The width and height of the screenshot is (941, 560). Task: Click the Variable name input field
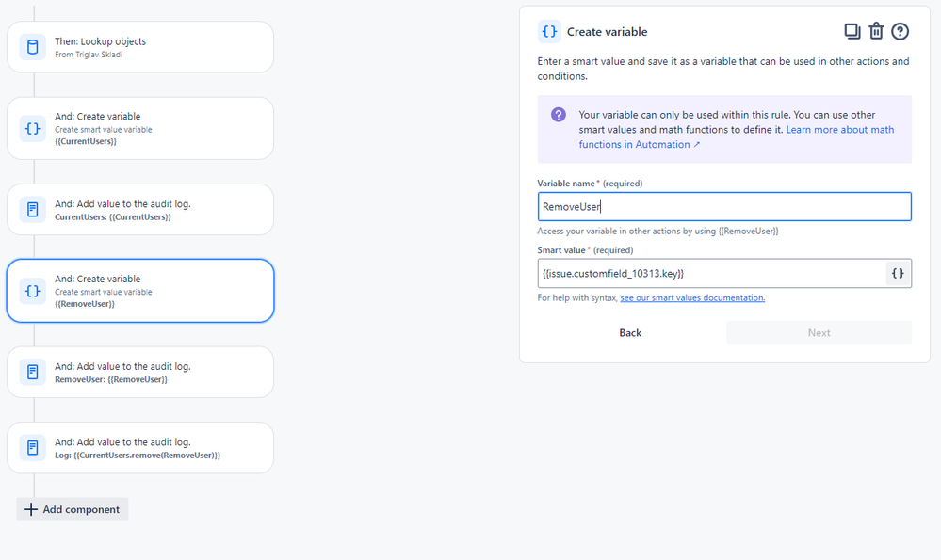coord(723,207)
